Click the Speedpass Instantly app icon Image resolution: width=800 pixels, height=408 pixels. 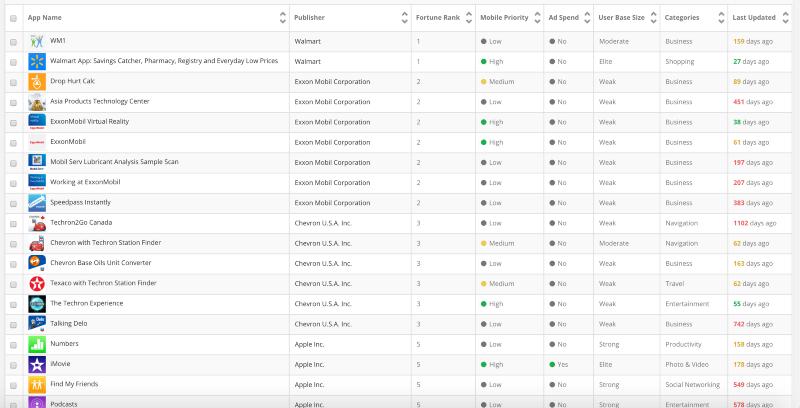click(37, 203)
